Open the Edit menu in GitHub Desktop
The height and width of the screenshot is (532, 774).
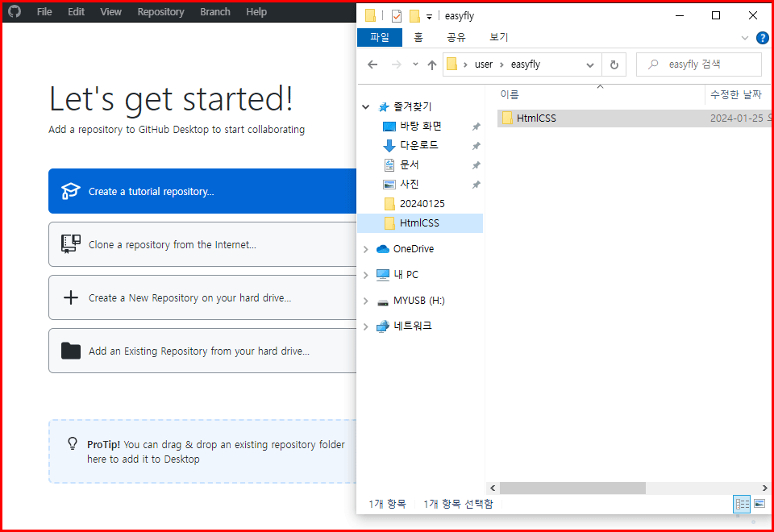pyautogui.click(x=76, y=12)
